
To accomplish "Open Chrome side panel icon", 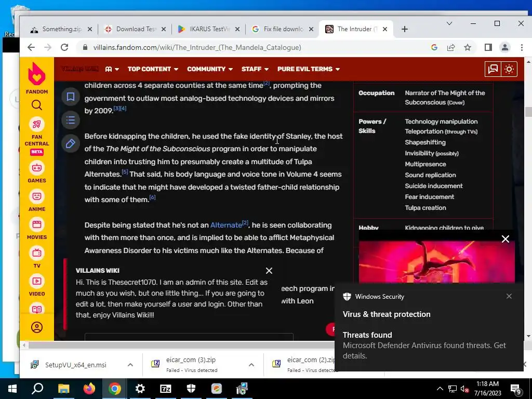I will [488, 47].
